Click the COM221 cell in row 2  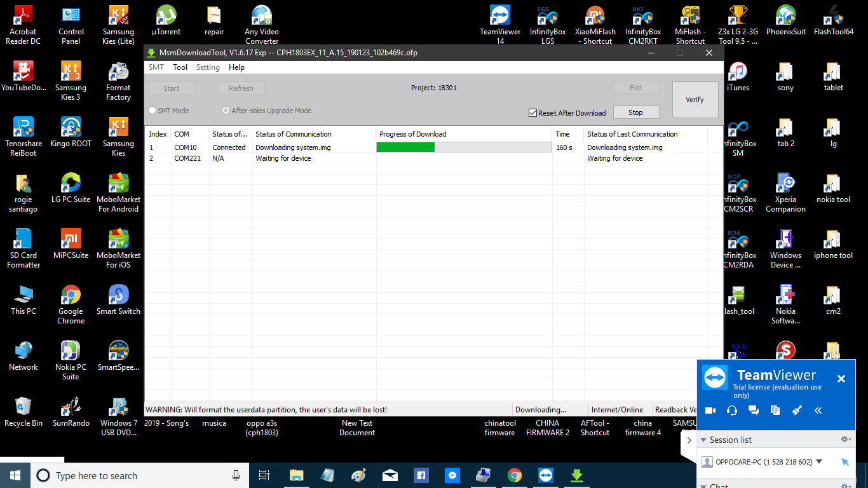pos(189,158)
